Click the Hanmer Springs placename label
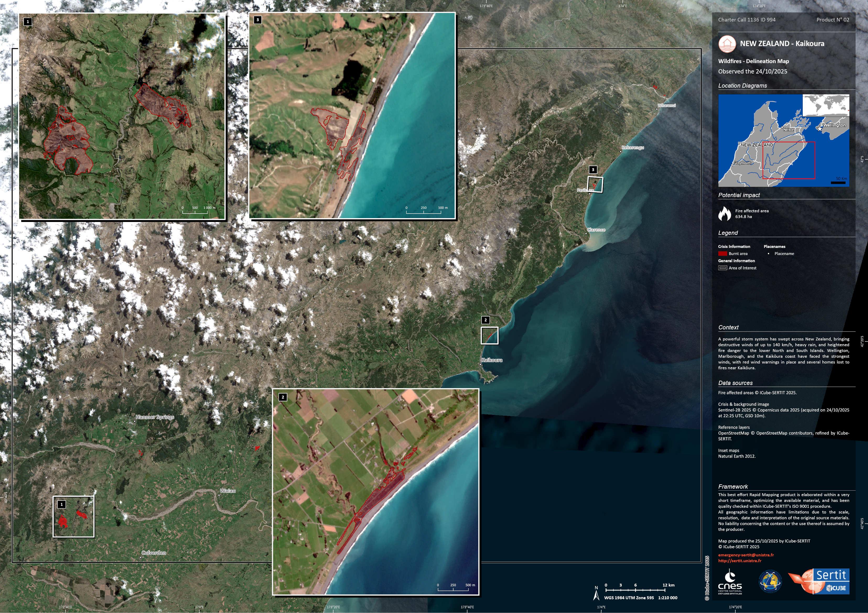This screenshot has width=868, height=613. [155, 417]
